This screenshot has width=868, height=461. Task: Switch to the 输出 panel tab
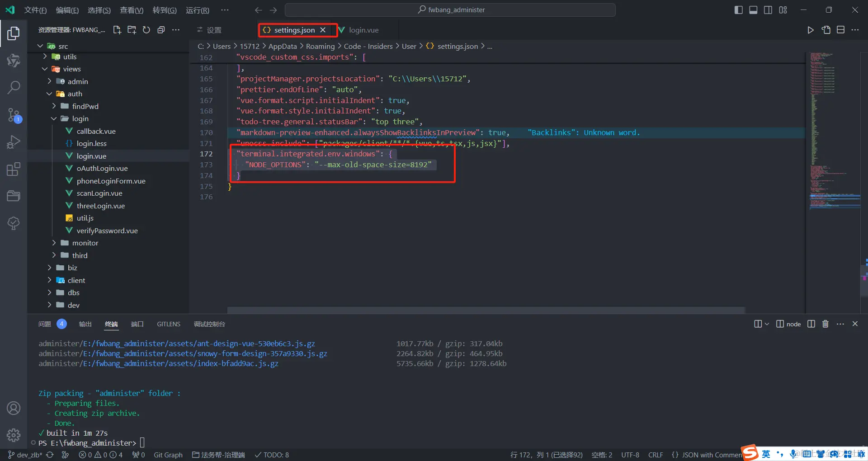click(85, 324)
